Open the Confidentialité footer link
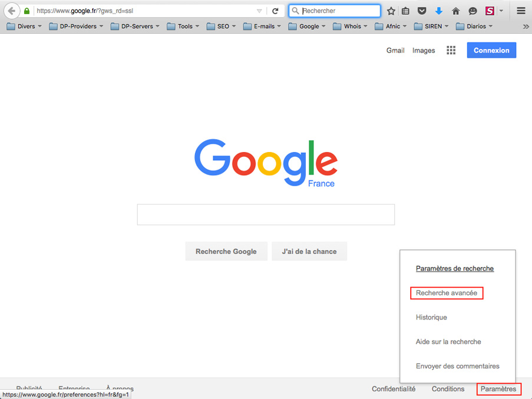Screen dimensions: 532x399 [x=393, y=389]
